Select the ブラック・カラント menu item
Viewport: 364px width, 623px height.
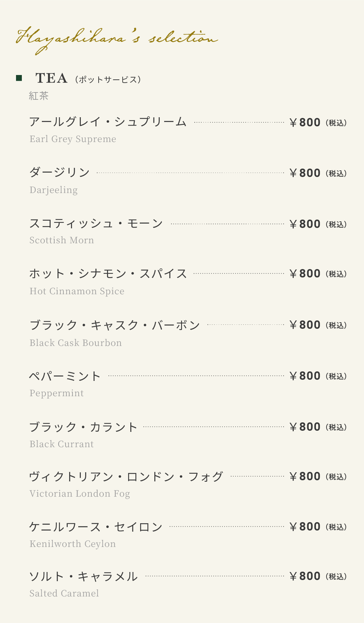[x=83, y=426]
